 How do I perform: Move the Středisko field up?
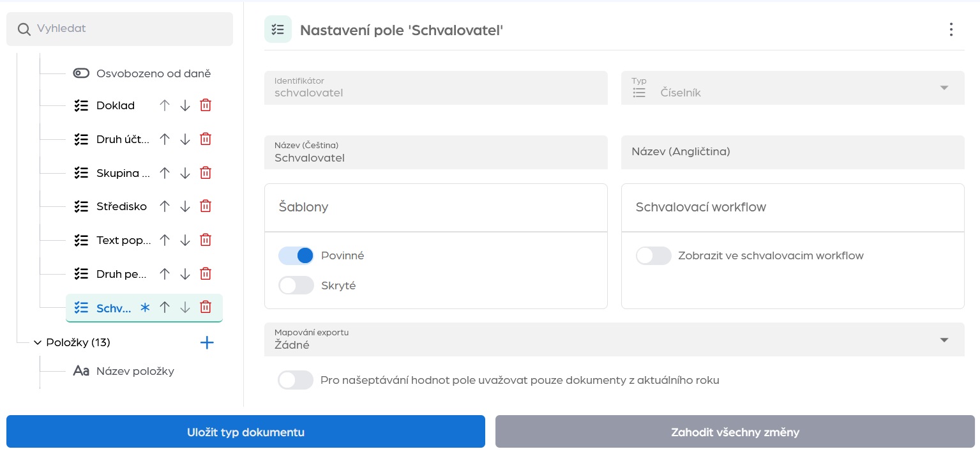[165, 206]
